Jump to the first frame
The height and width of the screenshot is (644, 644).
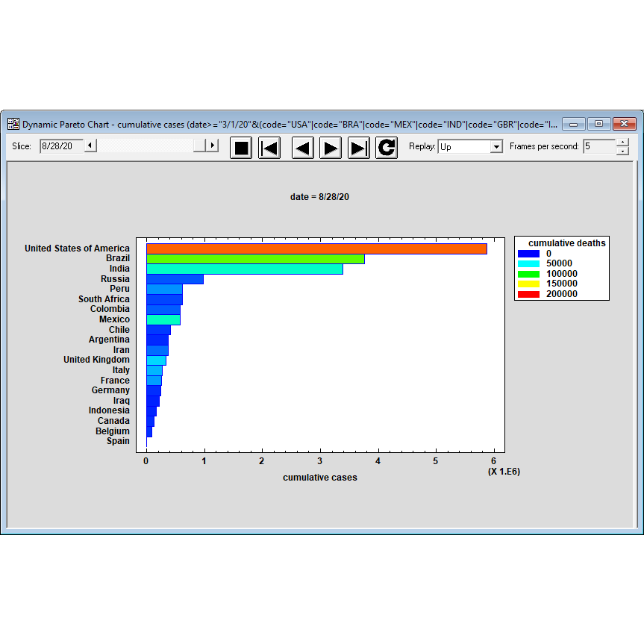click(x=269, y=148)
